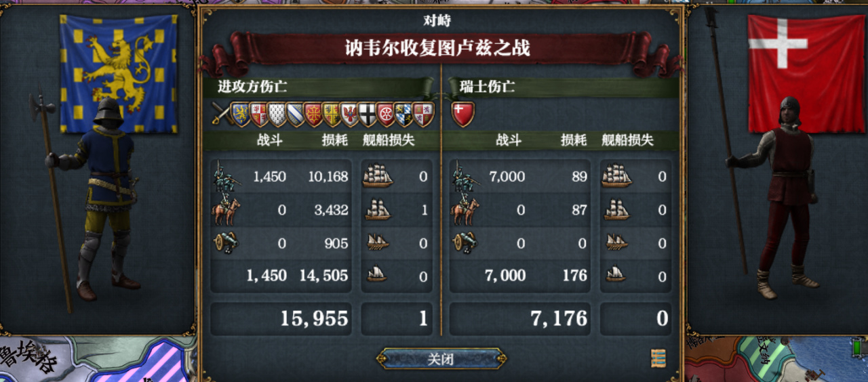Click the crossed swords war leader icon
The height and width of the screenshot is (382, 868).
coord(221,114)
